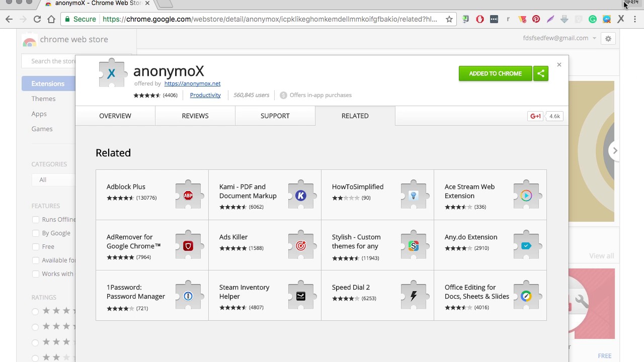Enable the Runs Offline feature checkbox
Screen dimensions: 644x362
pyautogui.click(x=36, y=220)
